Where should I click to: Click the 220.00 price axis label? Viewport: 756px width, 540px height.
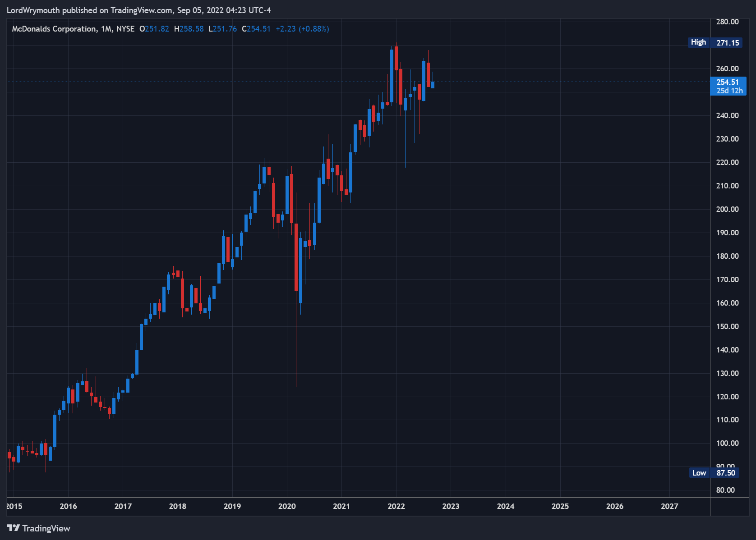pos(727,162)
